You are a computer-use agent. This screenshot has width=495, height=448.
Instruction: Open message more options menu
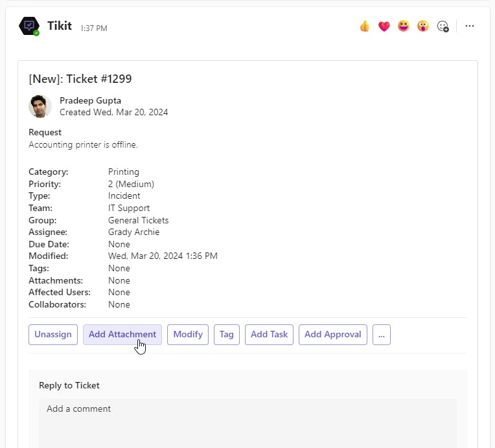tap(470, 27)
